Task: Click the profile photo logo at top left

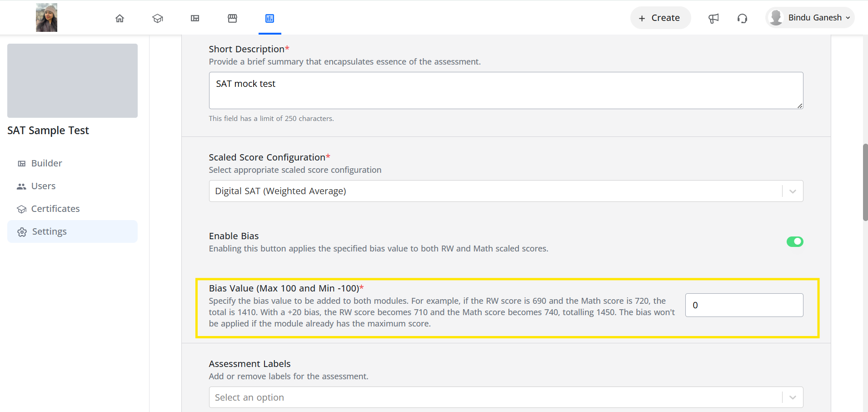Action: pyautogui.click(x=47, y=18)
